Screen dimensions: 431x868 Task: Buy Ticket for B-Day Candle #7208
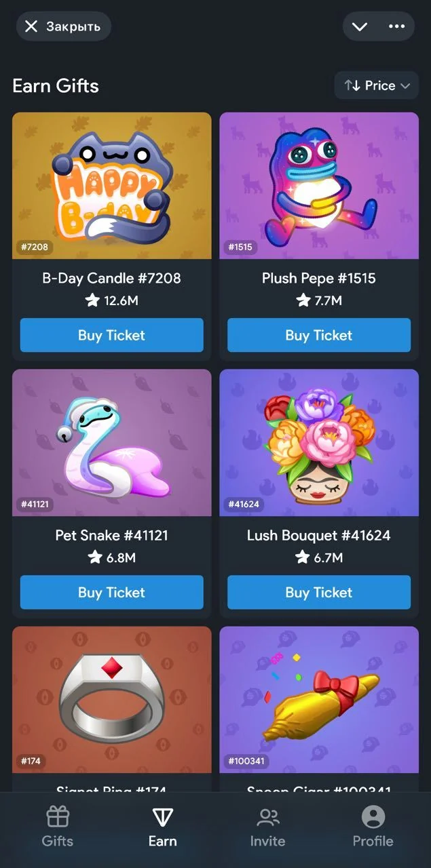pos(112,335)
